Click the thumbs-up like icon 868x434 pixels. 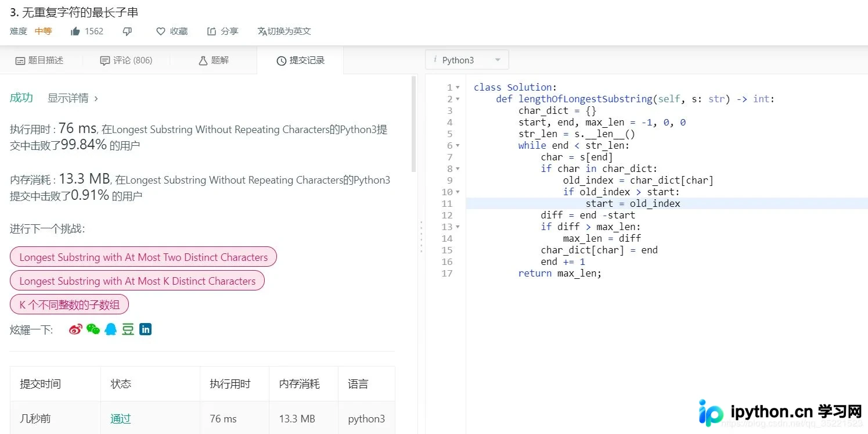click(x=75, y=31)
